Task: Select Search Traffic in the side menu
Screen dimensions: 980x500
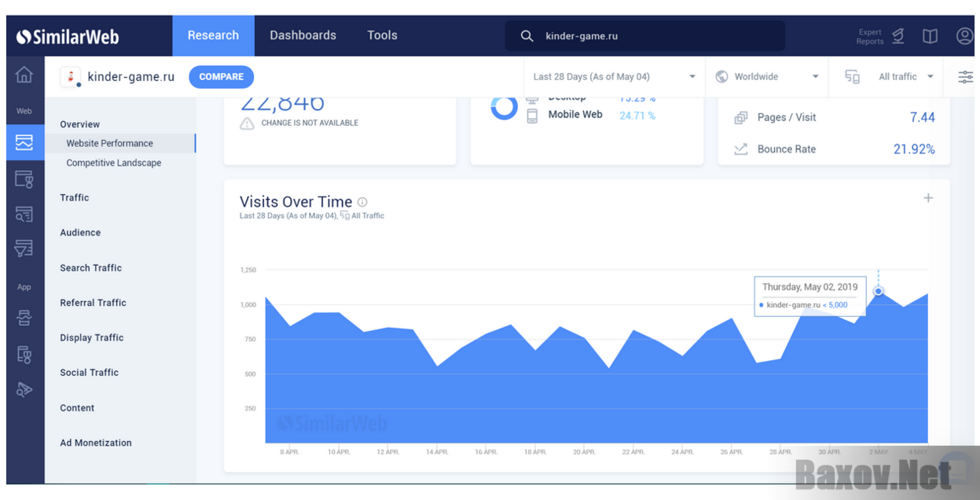Action: click(91, 268)
